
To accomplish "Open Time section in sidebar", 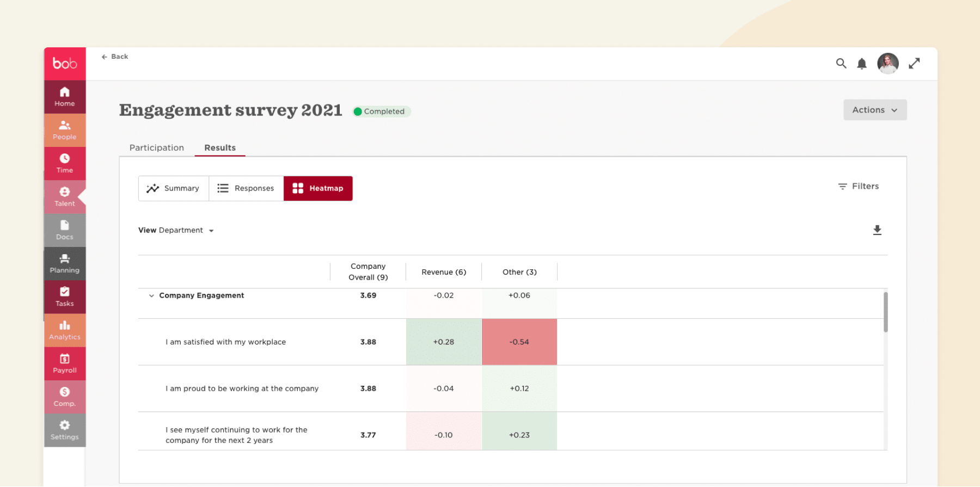I will pyautogui.click(x=65, y=163).
